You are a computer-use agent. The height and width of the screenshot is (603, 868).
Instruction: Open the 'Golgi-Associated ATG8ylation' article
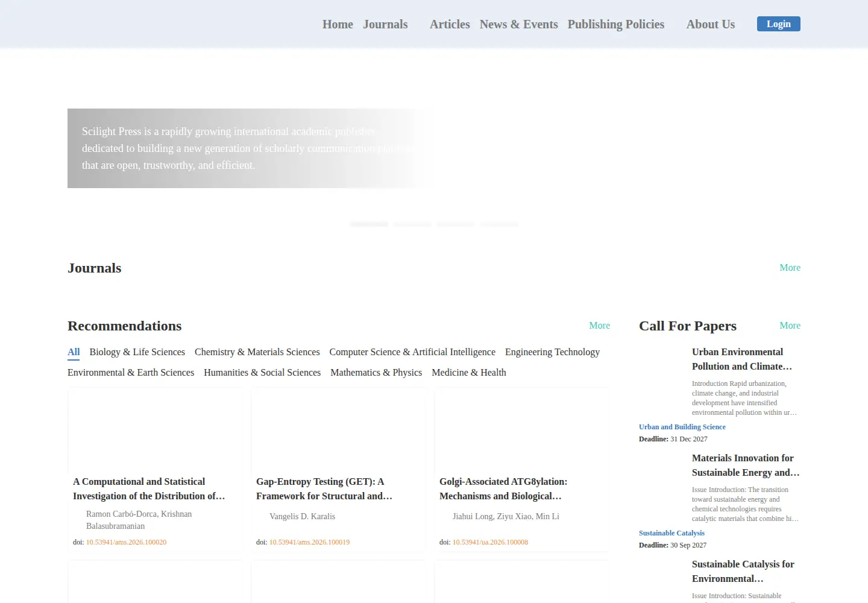[x=503, y=489]
